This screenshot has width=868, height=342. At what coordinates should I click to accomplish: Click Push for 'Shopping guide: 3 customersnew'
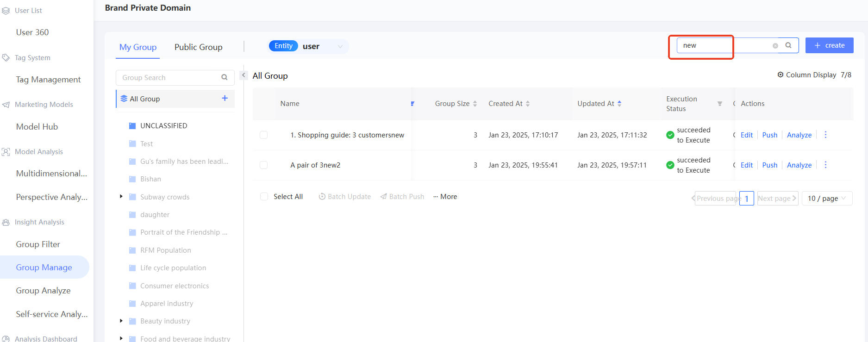(x=770, y=135)
